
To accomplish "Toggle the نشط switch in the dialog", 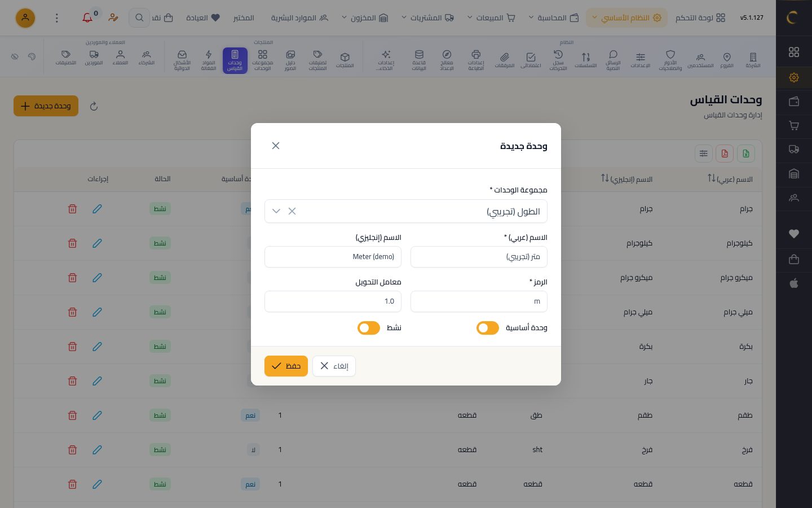I will pyautogui.click(x=369, y=328).
